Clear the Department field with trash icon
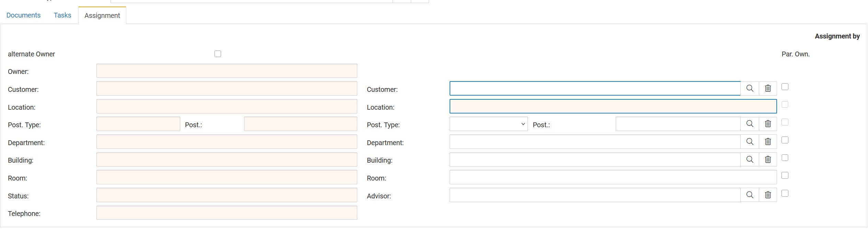868x251 pixels. coord(768,142)
